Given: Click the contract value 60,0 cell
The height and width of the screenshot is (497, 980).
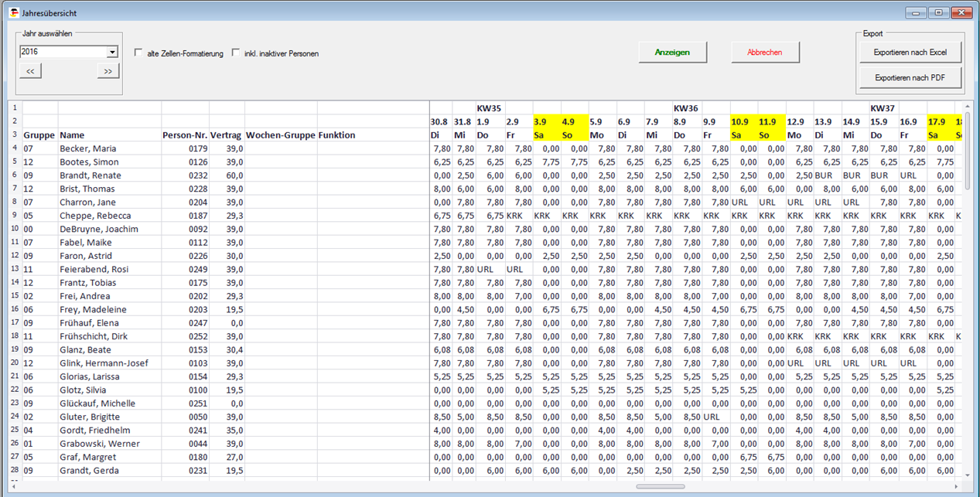Looking at the screenshot, I should pyautogui.click(x=227, y=175).
